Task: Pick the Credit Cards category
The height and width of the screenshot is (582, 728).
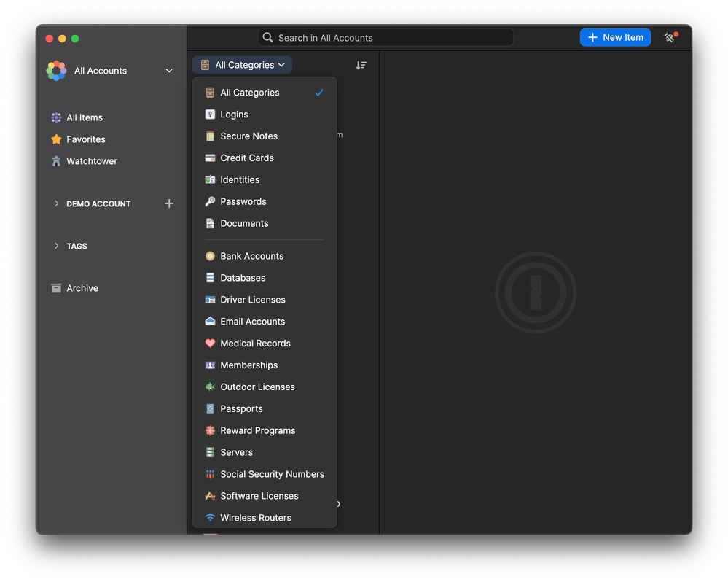Action: [x=247, y=158]
